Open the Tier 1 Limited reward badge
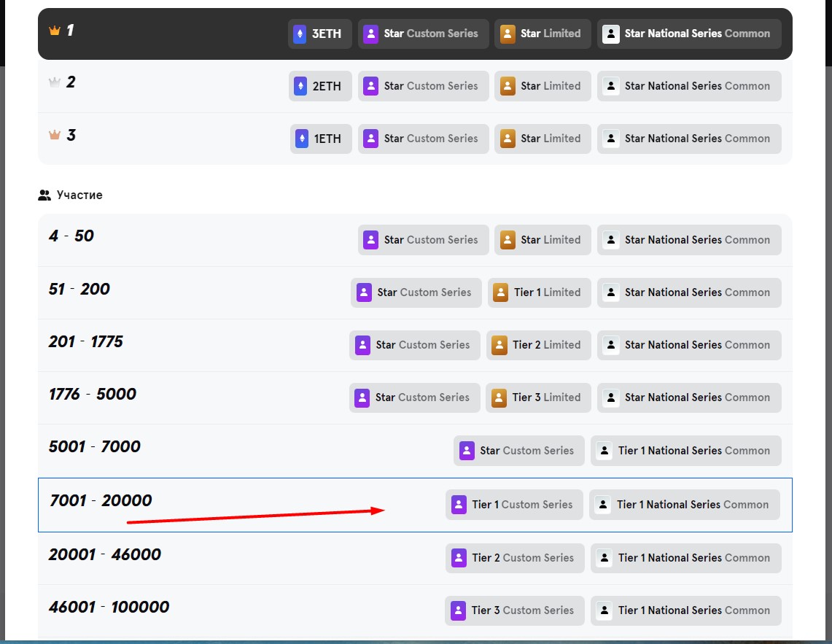 540,292
